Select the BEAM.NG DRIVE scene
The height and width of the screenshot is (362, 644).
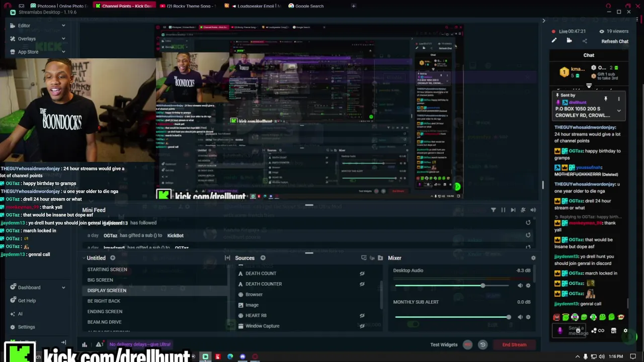pos(104,322)
